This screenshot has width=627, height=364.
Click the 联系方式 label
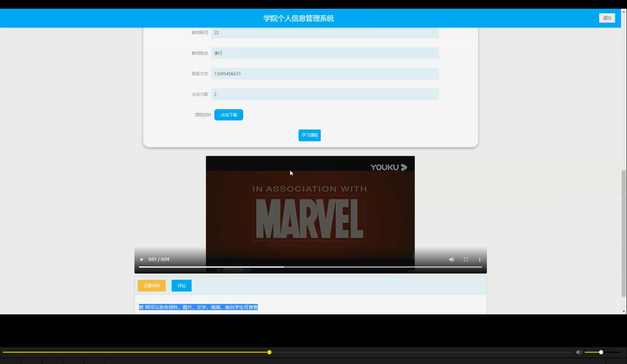[x=200, y=74]
